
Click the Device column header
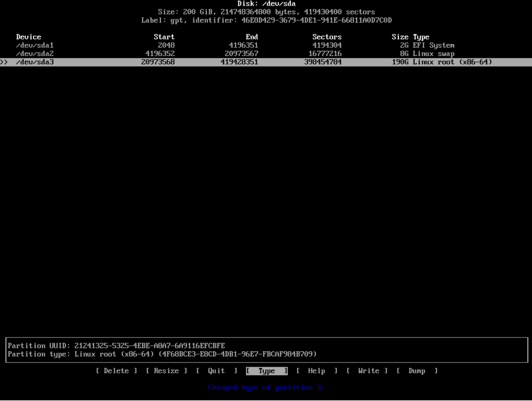(29, 37)
